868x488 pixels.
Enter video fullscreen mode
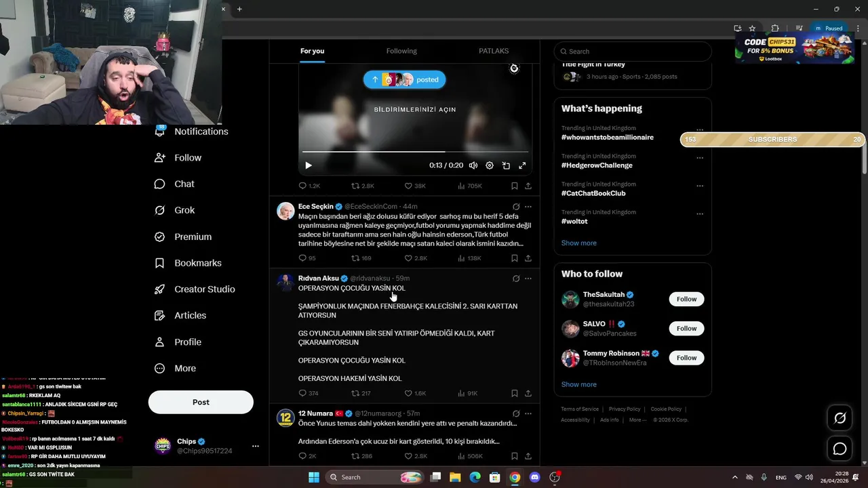pos(522,165)
